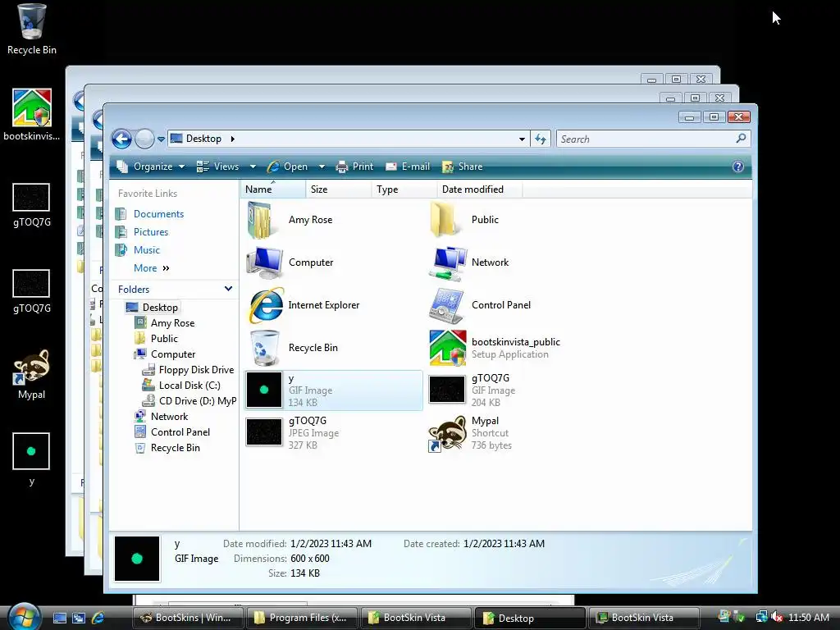Image resolution: width=840 pixels, height=630 pixels.
Task: Expand the Open button dropdown arrow
Action: tap(322, 167)
